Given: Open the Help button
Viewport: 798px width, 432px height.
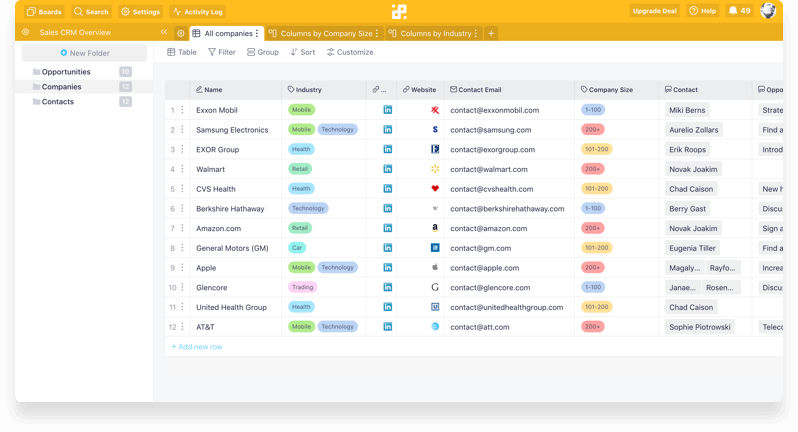Looking at the screenshot, I should click(x=703, y=11).
